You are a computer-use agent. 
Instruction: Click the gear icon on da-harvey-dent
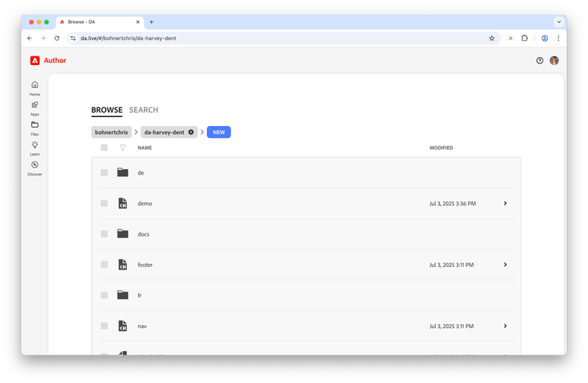(x=191, y=132)
